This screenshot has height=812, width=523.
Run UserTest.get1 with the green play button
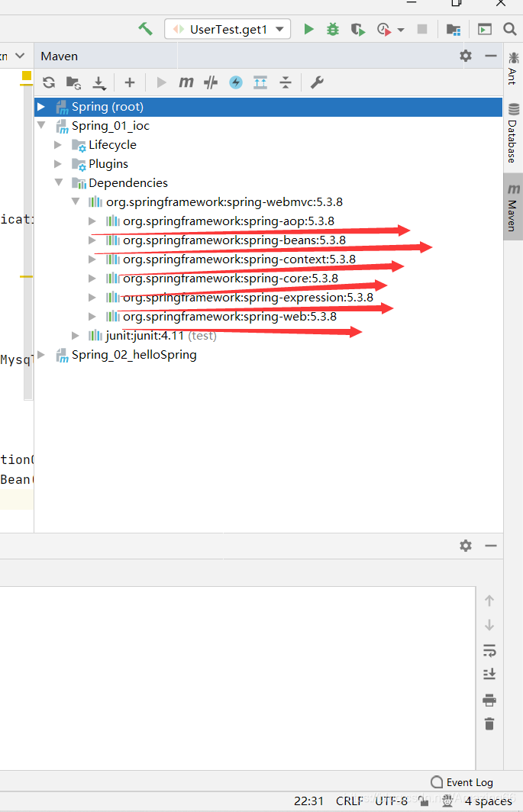pos(308,29)
